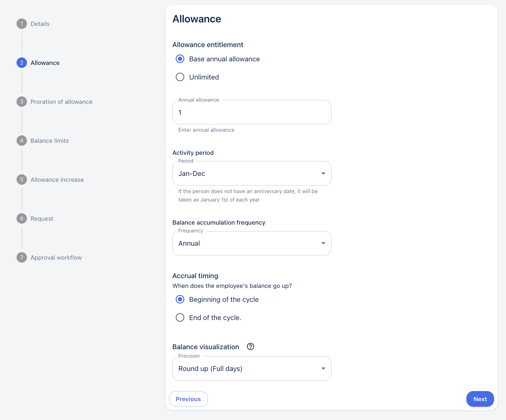Click step 7 number circle icon
The height and width of the screenshot is (420, 506).
(x=22, y=257)
